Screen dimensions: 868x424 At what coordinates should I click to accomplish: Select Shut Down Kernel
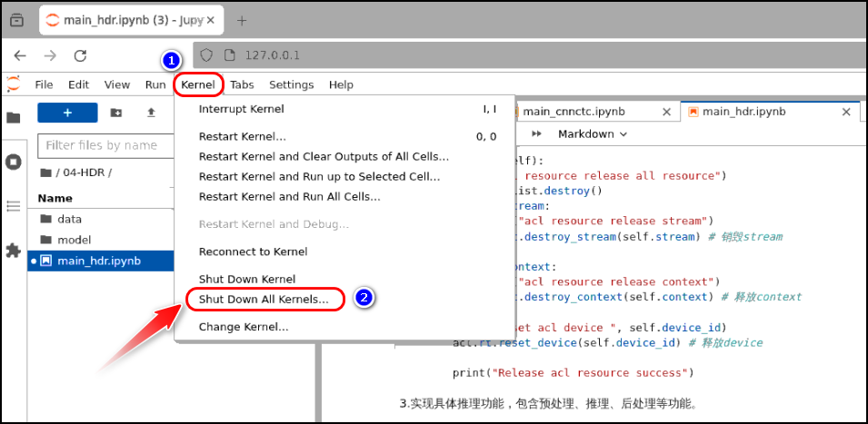click(x=345, y=279)
